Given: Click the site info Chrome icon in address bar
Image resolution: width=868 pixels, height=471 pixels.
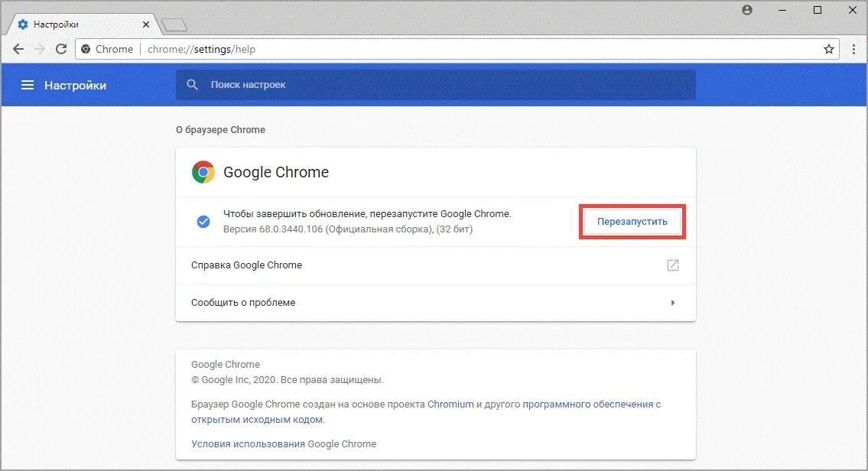Looking at the screenshot, I should point(86,49).
